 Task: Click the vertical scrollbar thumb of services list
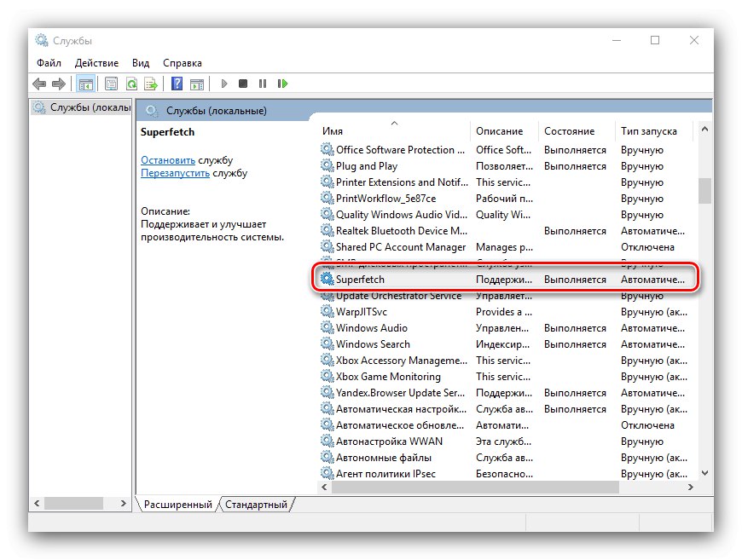pos(704,190)
